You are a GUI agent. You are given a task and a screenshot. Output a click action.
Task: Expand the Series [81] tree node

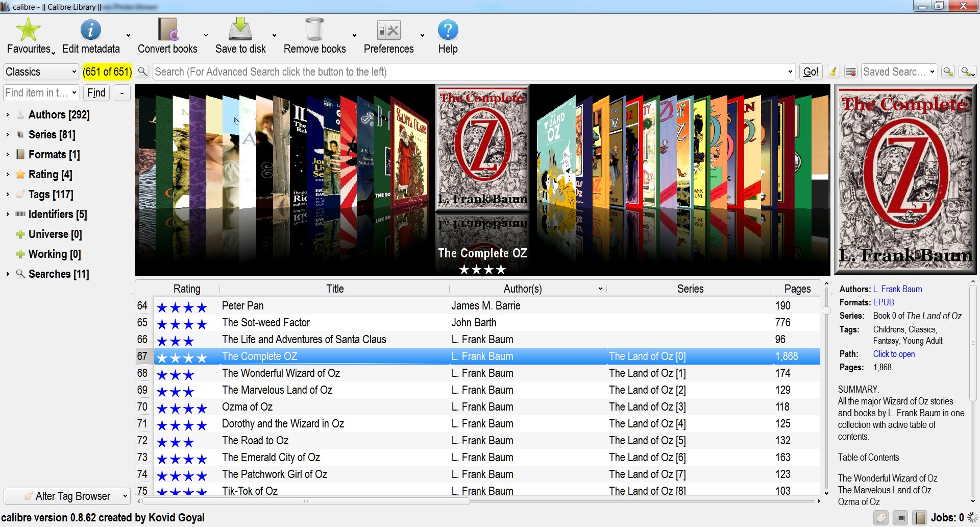click(8, 134)
